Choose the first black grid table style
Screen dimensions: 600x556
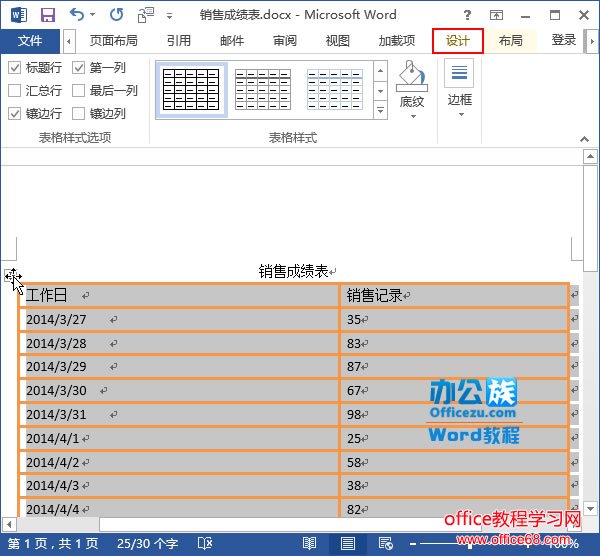191,90
